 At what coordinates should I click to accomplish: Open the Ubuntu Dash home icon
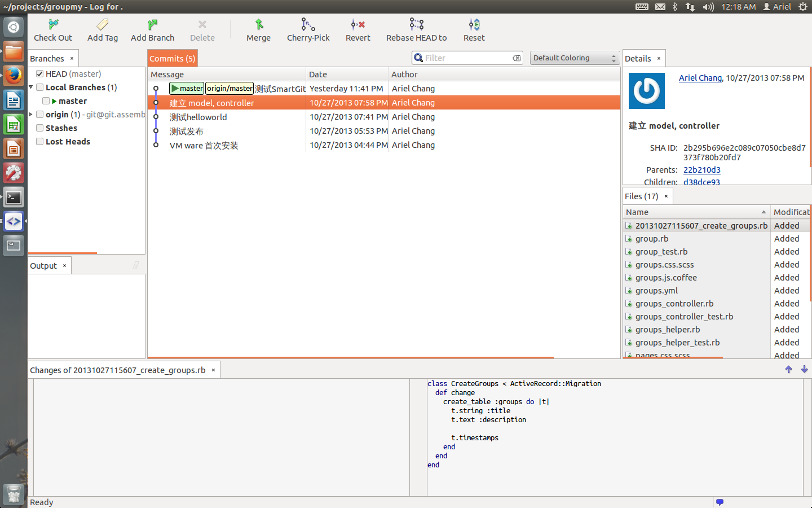14,27
